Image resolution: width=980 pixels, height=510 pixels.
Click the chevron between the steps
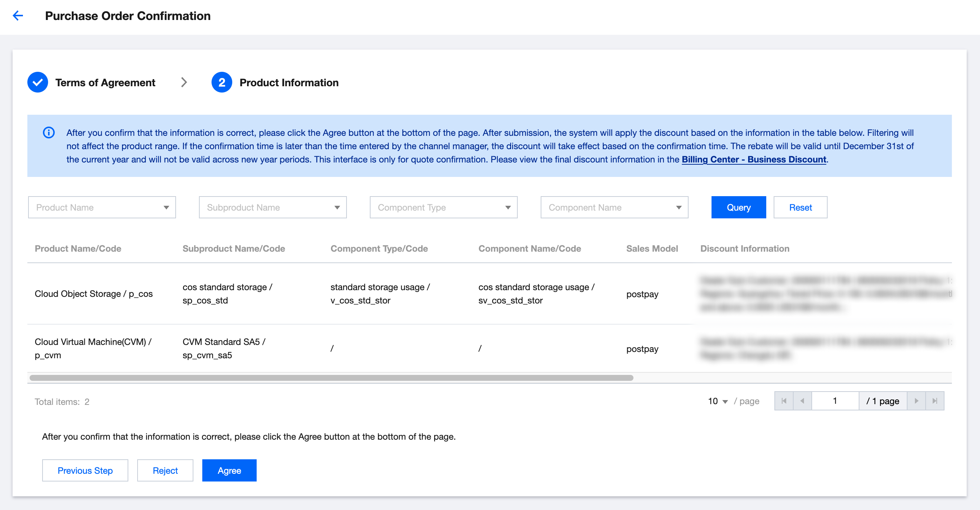pos(184,82)
